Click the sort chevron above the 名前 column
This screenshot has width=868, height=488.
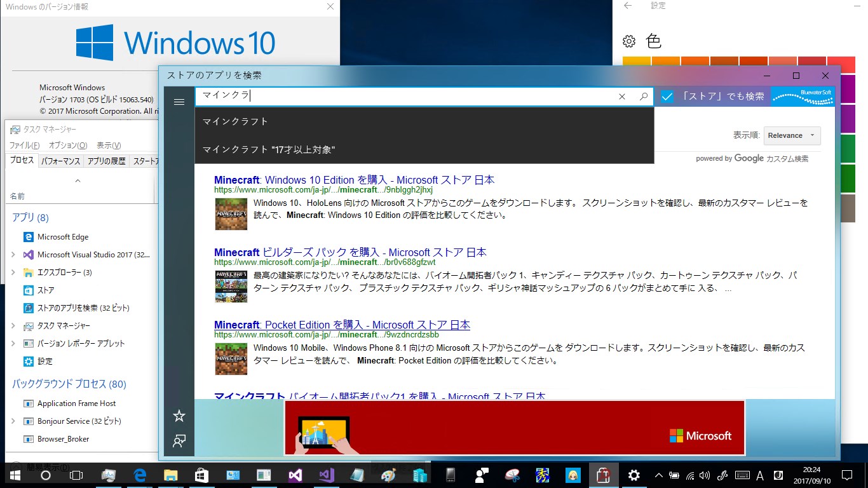pos(78,181)
